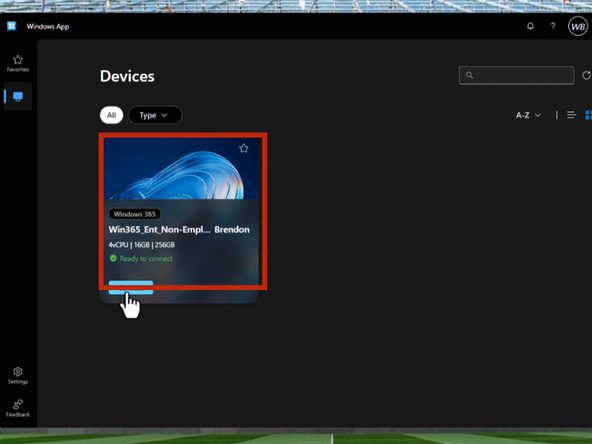Screen dimensions: 592x444
Task: Click the Win365_Ent_Non-Empl... Brendon device name
Action: tap(179, 230)
